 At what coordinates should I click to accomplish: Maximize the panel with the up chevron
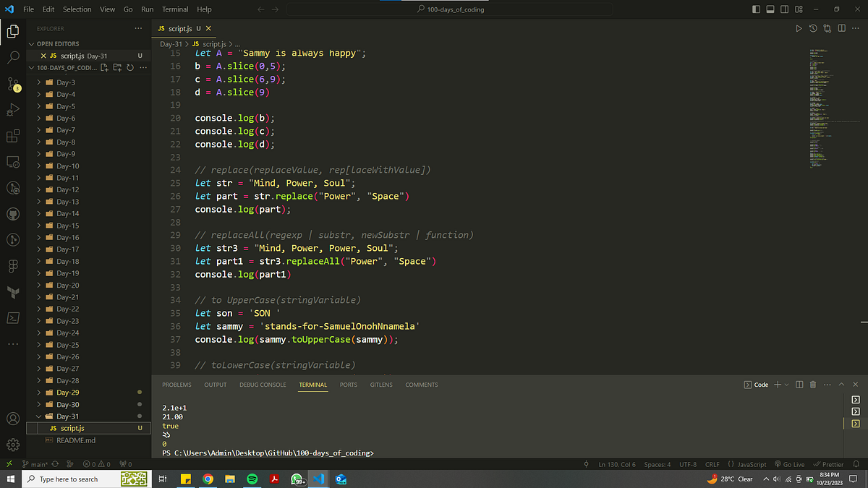(842, 385)
